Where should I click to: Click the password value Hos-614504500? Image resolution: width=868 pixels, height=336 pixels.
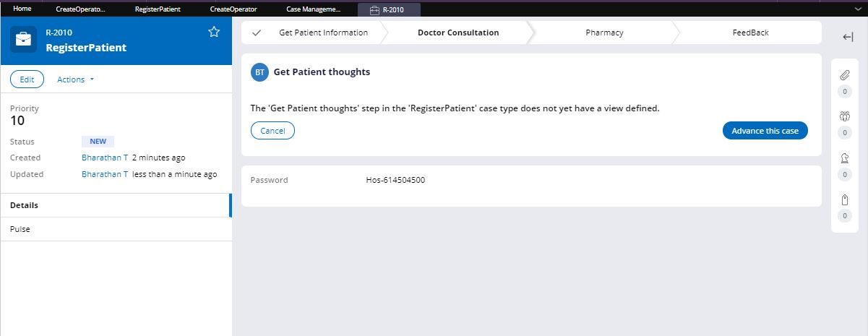pos(395,180)
